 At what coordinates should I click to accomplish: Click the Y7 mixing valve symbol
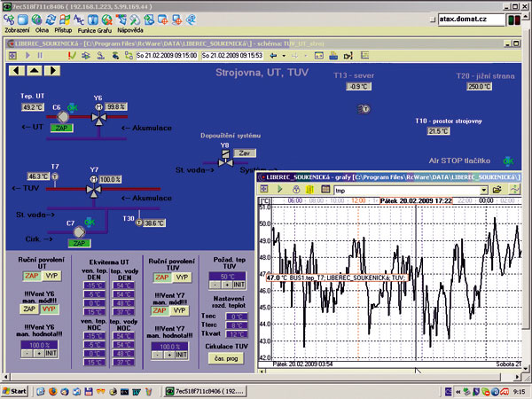pos(94,188)
